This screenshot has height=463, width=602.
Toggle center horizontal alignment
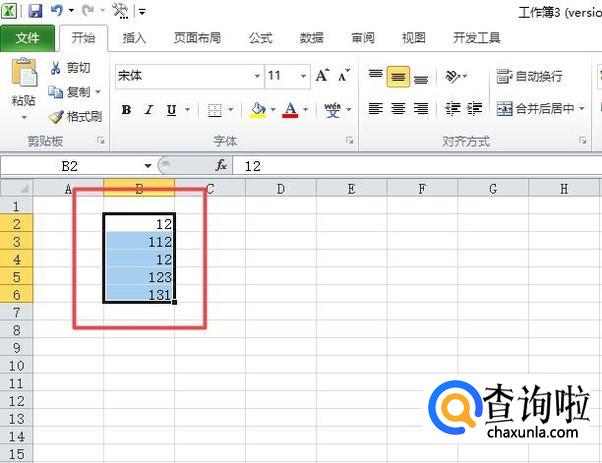coord(398,109)
